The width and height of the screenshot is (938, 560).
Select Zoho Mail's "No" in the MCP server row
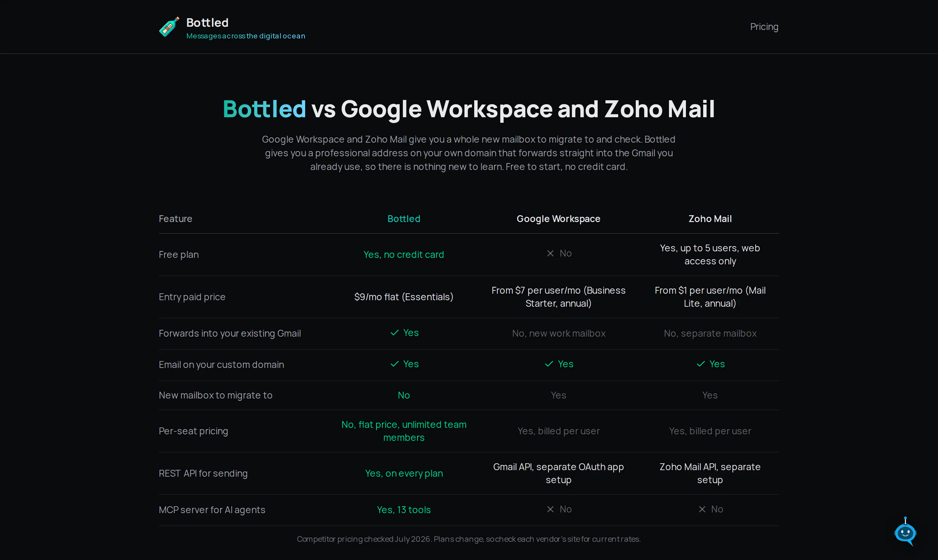pyautogui.click(x=710, y=510)
